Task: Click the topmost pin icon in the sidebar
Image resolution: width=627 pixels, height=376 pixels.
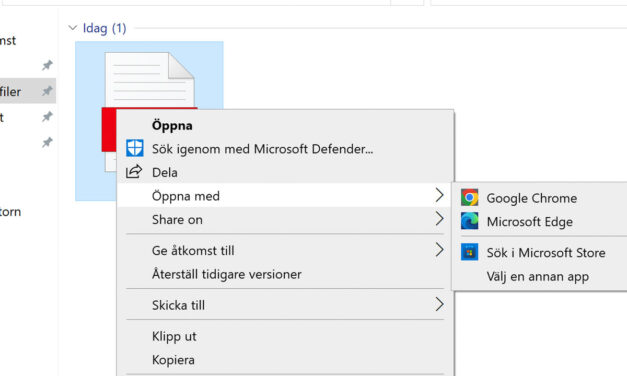Action: click(x=47, y=65)
